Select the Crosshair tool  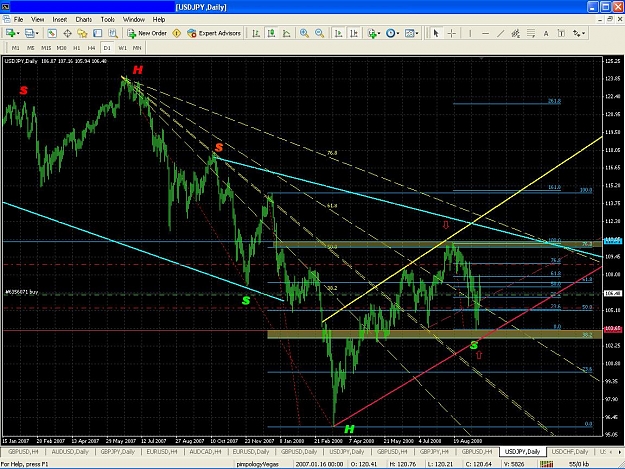[x=451, y=33]
